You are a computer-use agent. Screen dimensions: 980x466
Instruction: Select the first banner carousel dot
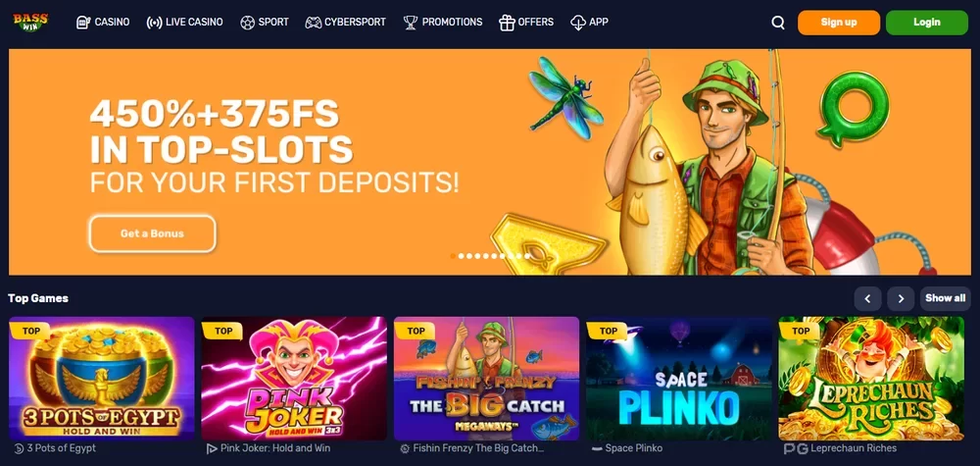tap(453, 256)
